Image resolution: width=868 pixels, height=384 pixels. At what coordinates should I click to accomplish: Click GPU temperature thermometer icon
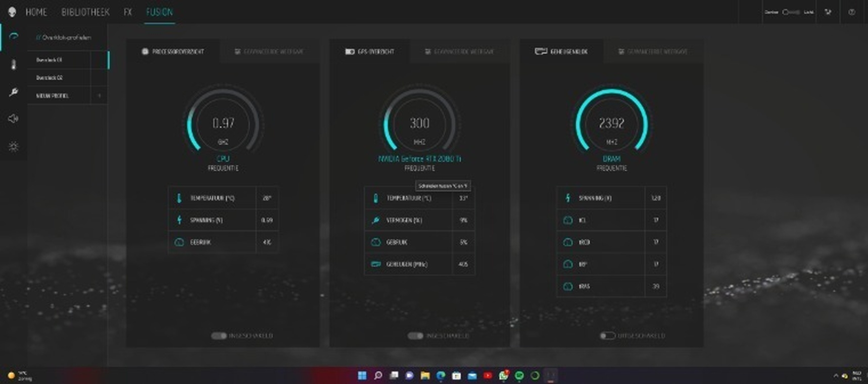[375, 198]
